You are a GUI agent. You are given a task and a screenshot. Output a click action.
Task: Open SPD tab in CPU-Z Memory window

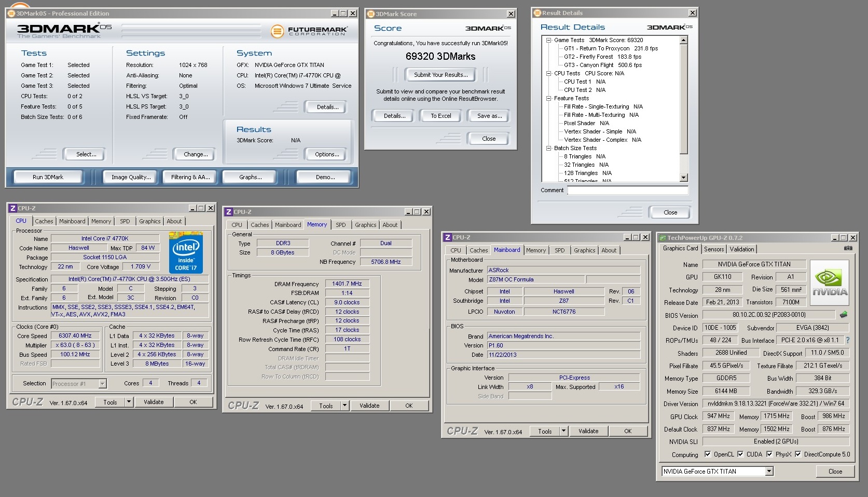340,225
